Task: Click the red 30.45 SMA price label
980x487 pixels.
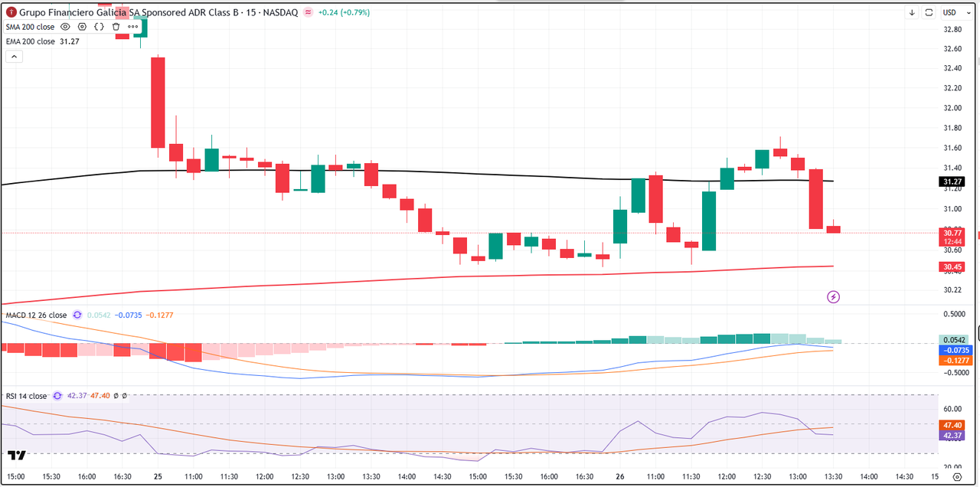Action: click(952, 267)
